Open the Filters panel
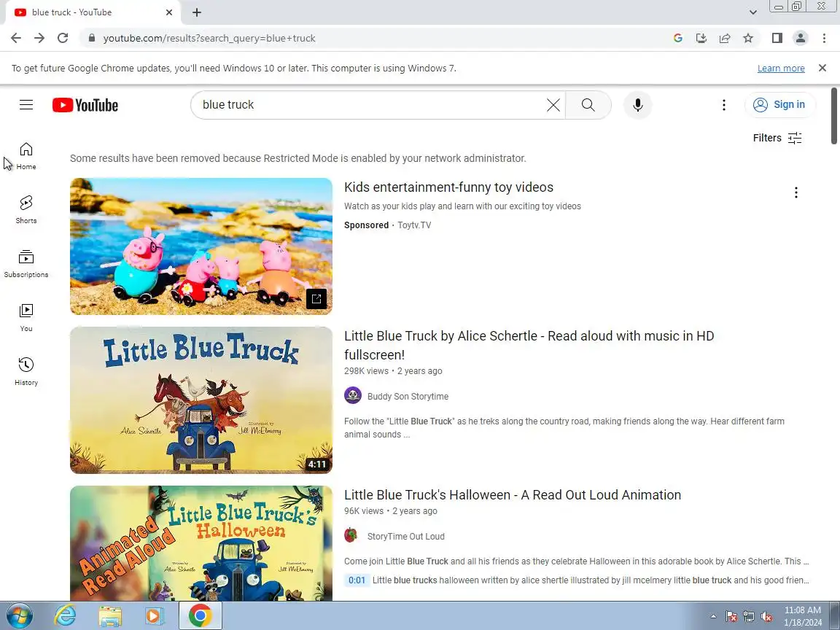Screen dimensions: 840x630 tap(777, 138)
